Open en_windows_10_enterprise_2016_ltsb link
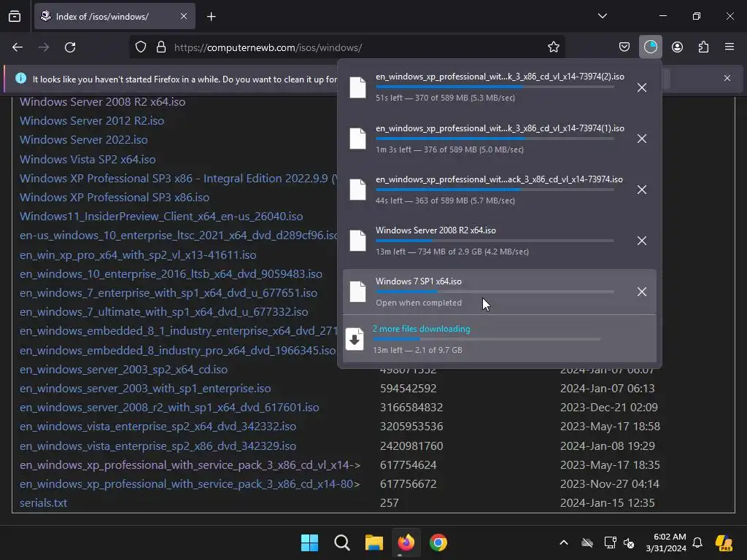The height and width of the screenshot is (560, 747). 171,274
